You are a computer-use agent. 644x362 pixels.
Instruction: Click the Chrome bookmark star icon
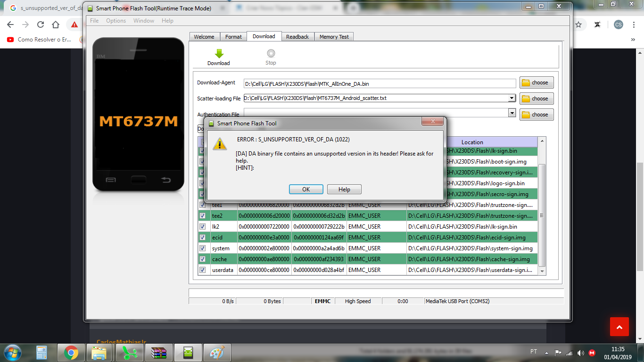[578, 25]
